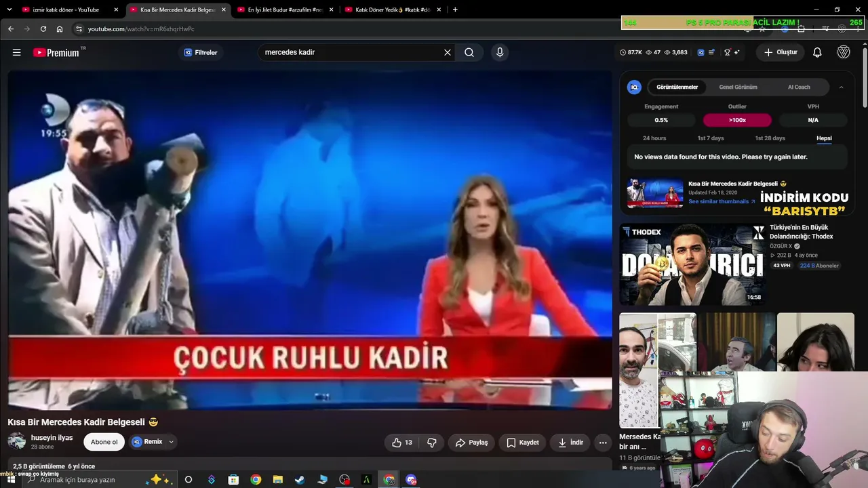Switch to Genel Görünüm tab

(x=738, y=87)
